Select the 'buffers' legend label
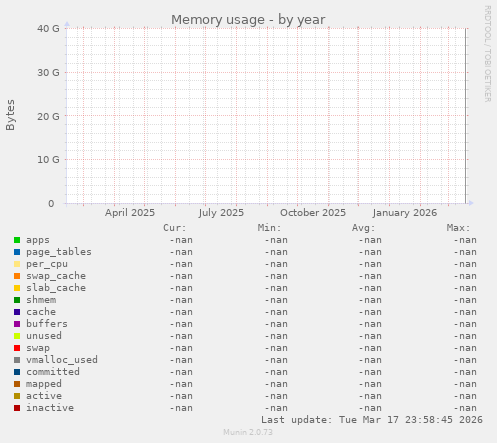Screen dimensions: 497x443 click(x=47, y=324)
